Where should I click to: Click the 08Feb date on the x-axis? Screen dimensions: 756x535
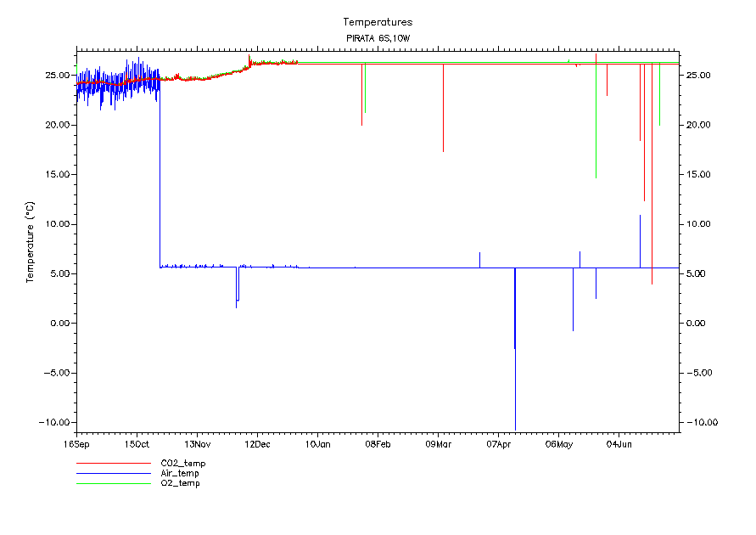pyautogui.click(x=378, y=444)
